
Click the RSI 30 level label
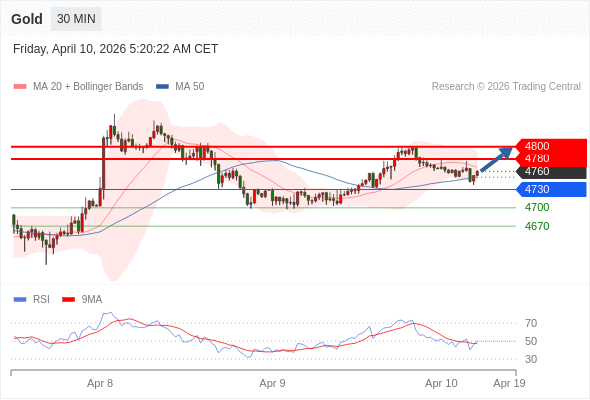pyautogui.click(x=531, y=359)
